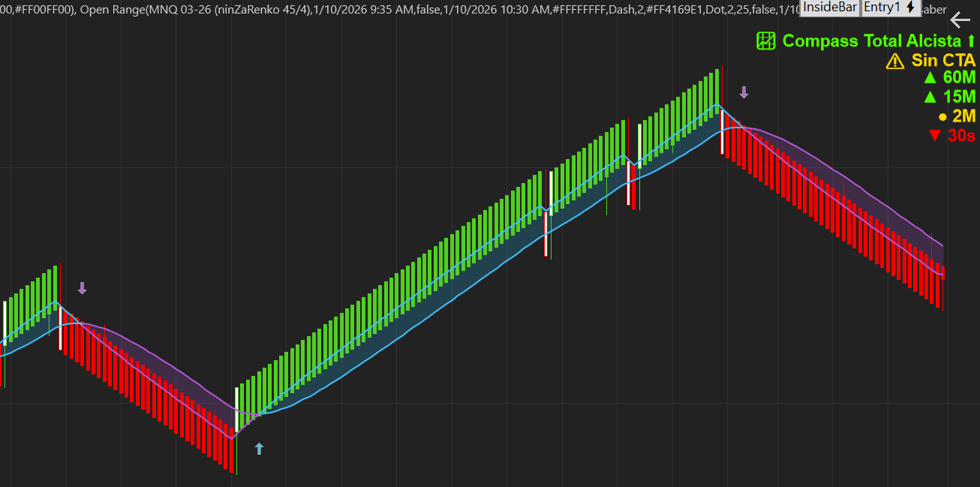Image resolution: width=980 pixels, height=487 pixels.
Task: Click the purple down arrow near the right peak
Action: (x=744, y=92)
